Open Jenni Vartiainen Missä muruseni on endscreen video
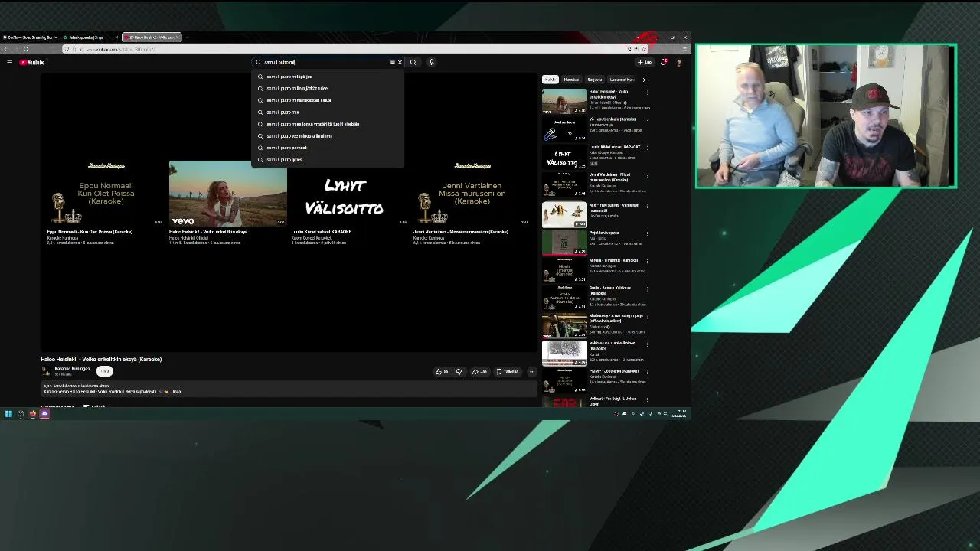This screenshot has height=551, width=980. (472, 192)
